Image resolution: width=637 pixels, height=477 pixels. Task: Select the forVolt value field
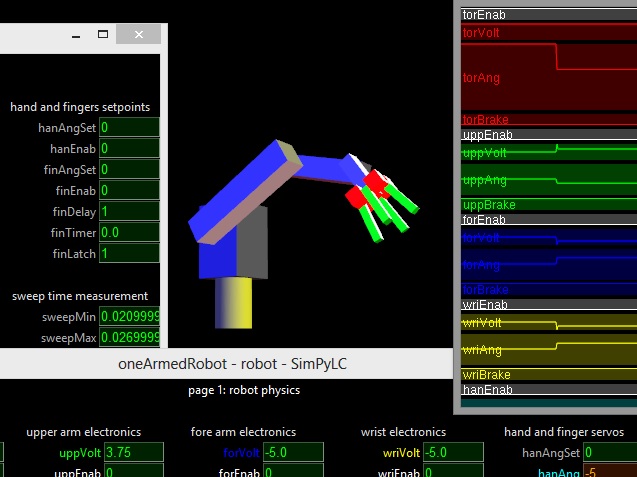click(x=293, y=452)
